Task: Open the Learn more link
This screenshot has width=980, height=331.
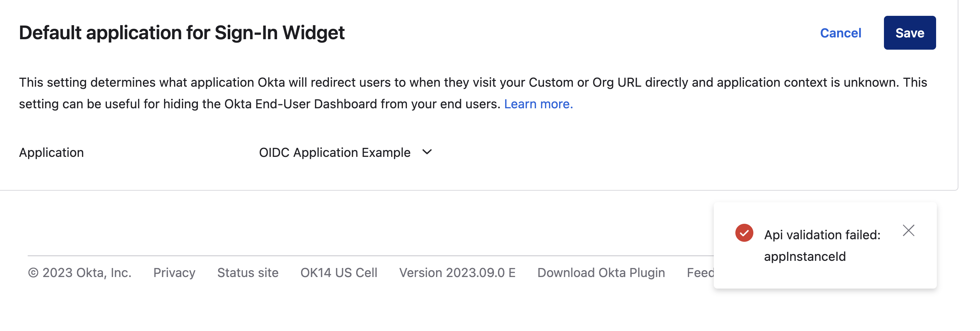Action: point(538,104)
